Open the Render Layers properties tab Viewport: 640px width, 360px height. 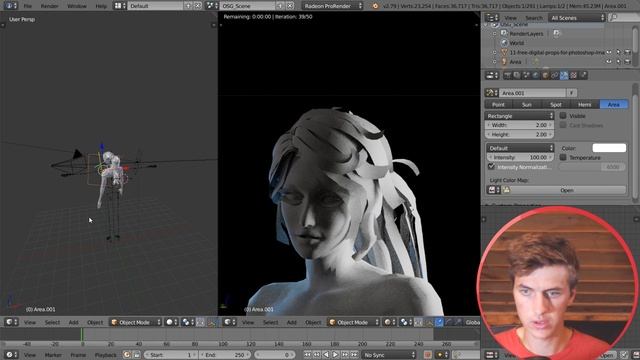[x=517, y=76]
